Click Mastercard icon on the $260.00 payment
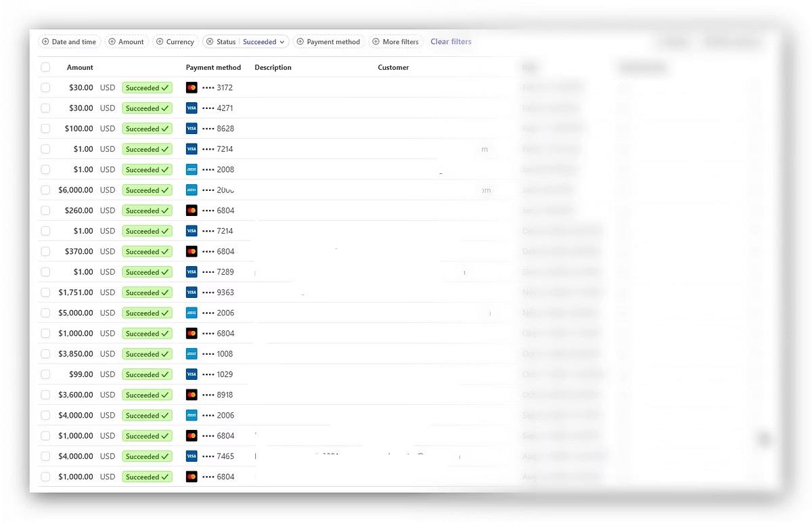This screenshot has width=812, height=522. pyautogui.click(x=191, y=210)
